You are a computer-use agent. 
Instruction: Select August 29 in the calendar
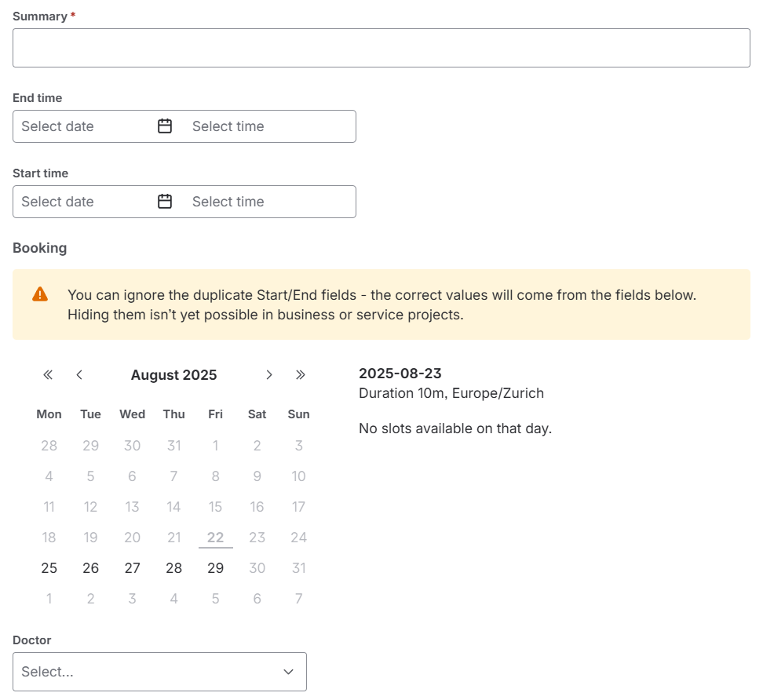pyautogui.click(x=215, y=568)
